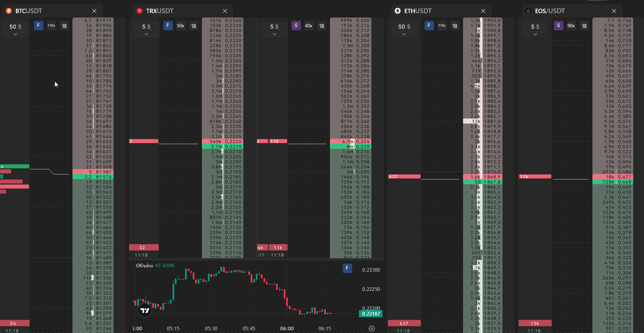The width and height of the screenshot is (644, 333).
Task: Click the 0.22187 current price label on chart
Action: tap(371, 314)
